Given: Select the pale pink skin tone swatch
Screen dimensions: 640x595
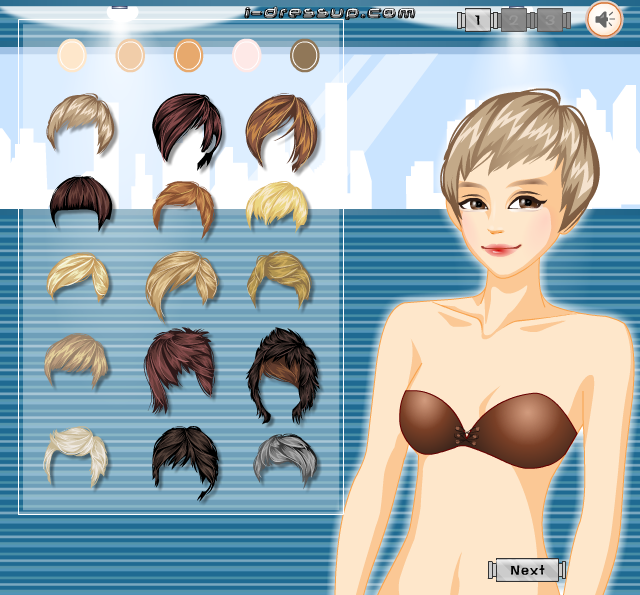Looking at the screenshot, I should [247, 55].
